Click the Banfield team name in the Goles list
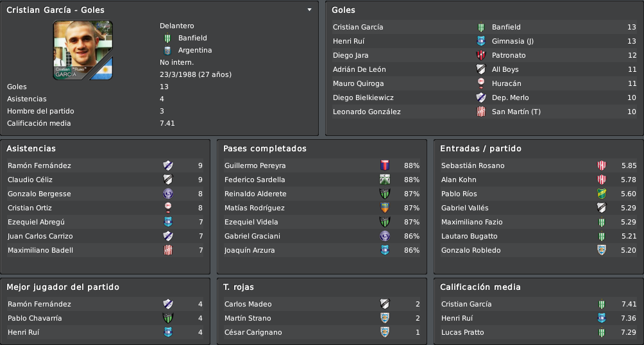This screenshot has width=644, height=345. point(506,27)
